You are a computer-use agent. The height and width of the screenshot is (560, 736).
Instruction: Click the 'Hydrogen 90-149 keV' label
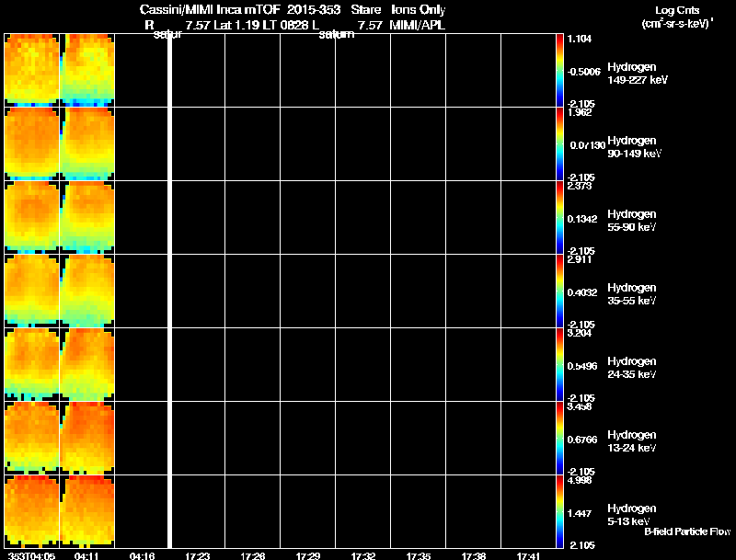[x=634, y=147]
